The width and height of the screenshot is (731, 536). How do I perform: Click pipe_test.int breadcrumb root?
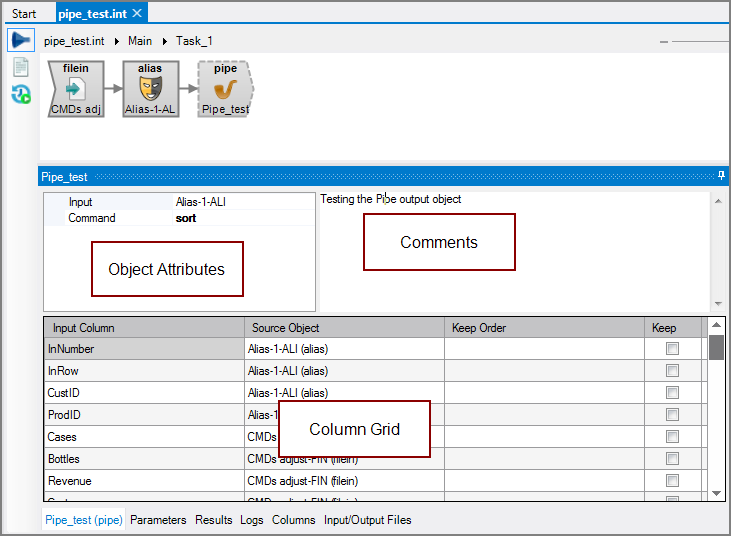(76, 41)
